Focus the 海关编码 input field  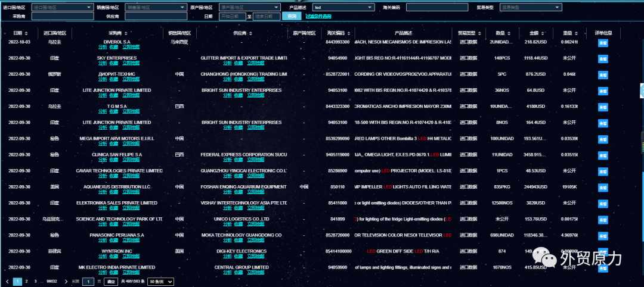pyautogui.click(x=437, y=7)
